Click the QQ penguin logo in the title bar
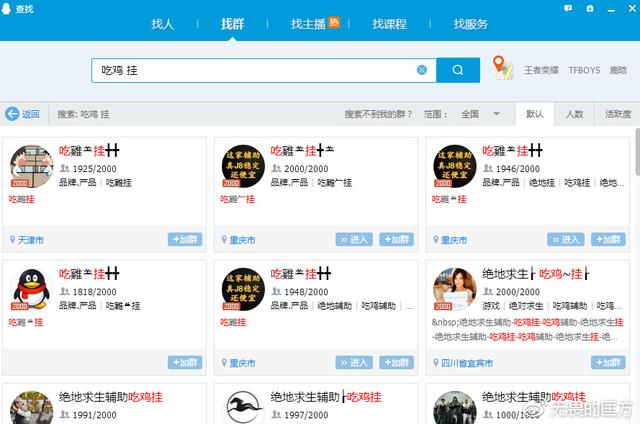Image resolution: width=640 pixels, height=424 pixels. [x=6, y=9]
